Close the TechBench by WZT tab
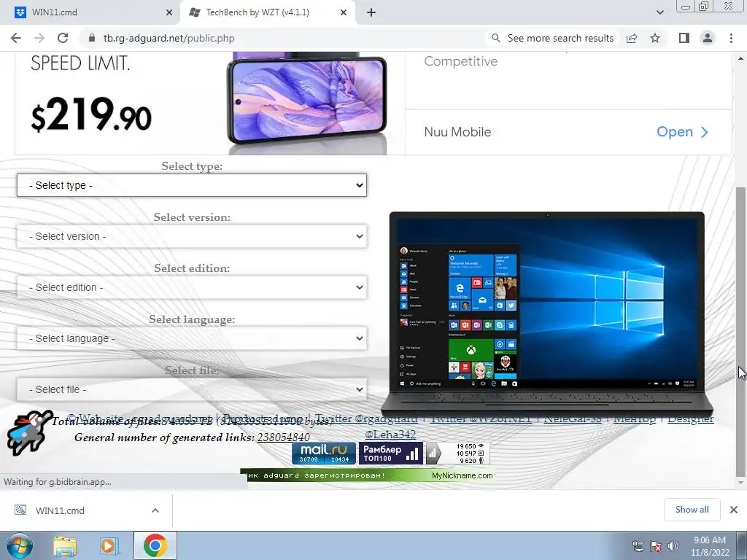The width and height of the screenshot is (747, 560). (344, 12)
